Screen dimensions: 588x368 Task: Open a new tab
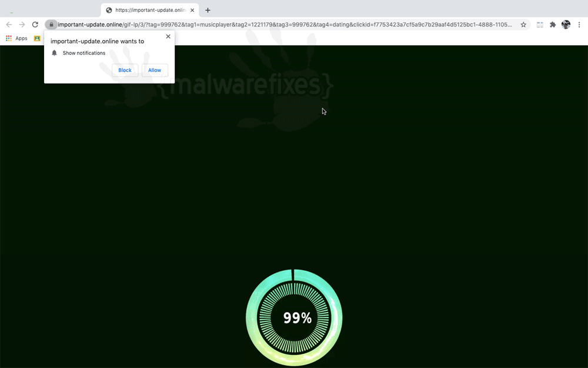[208, 10]
